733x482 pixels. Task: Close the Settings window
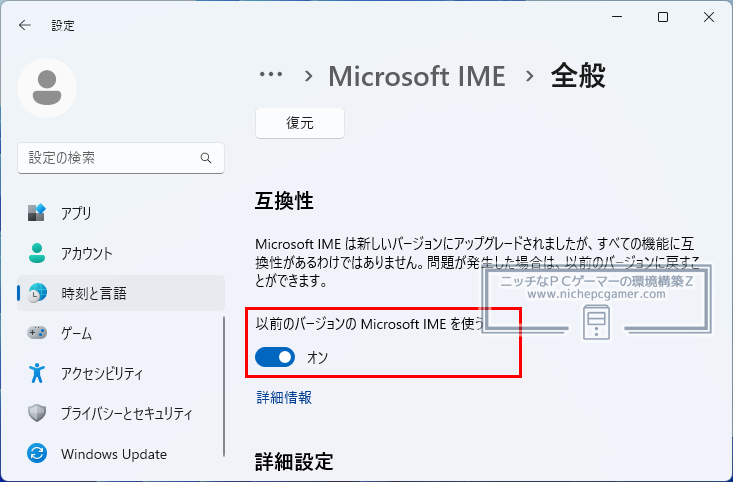click(x=709, y=17)
